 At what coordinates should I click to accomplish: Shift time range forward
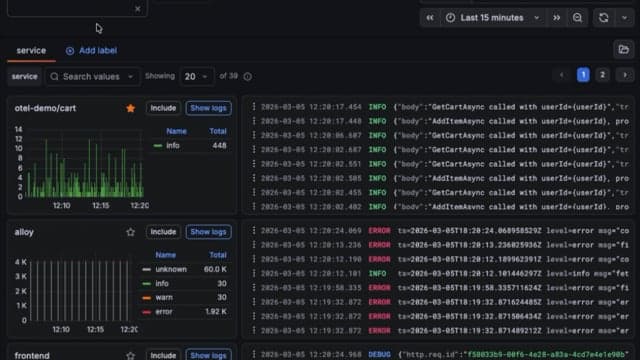tap(556, 18)
